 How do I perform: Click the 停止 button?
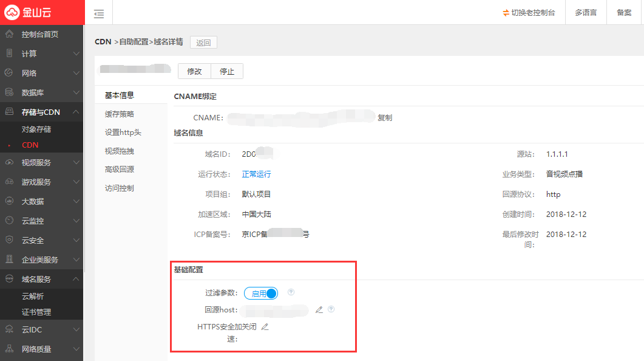point(227,71)
